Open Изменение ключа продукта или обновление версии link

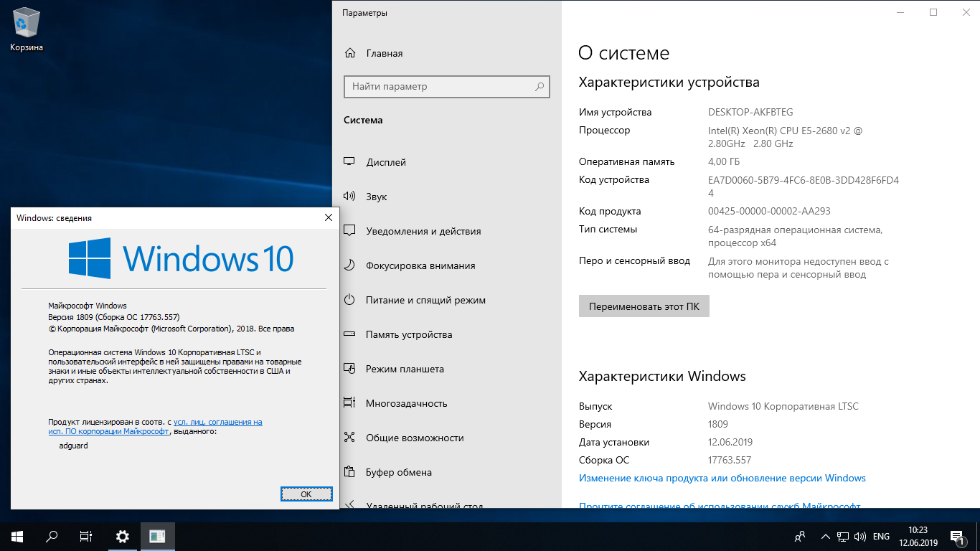point(722,478)
